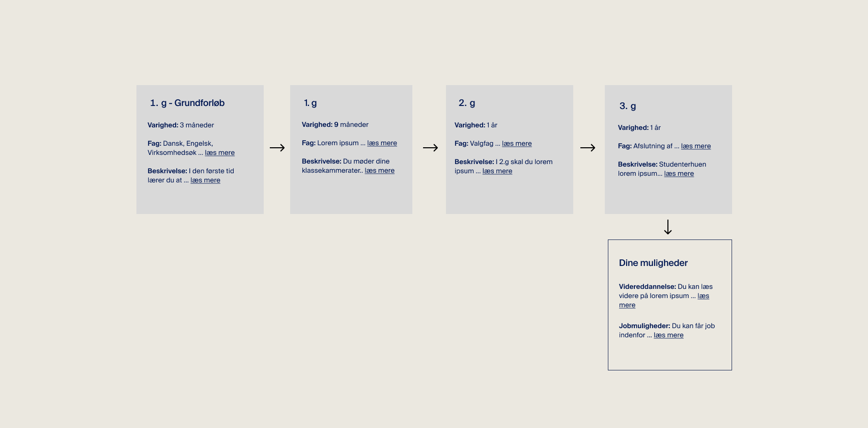Open 'læs mere' next to Lorem ipsum Fag

[382, 143]
